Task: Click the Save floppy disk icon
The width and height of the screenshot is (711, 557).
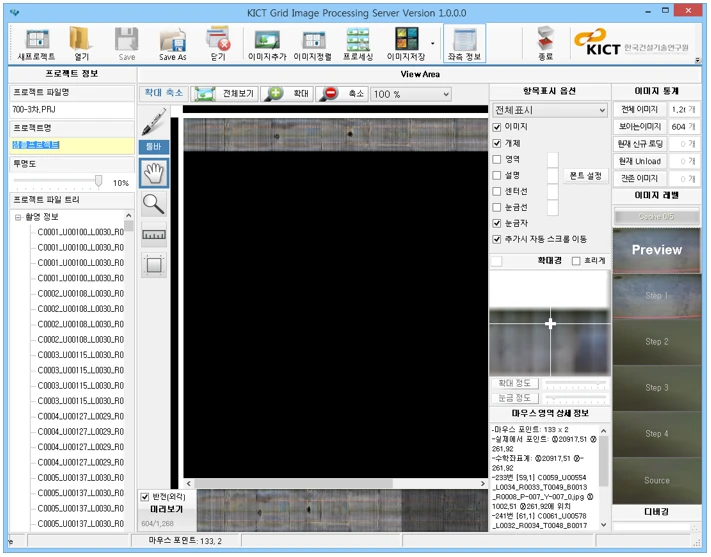Action: 127,44
